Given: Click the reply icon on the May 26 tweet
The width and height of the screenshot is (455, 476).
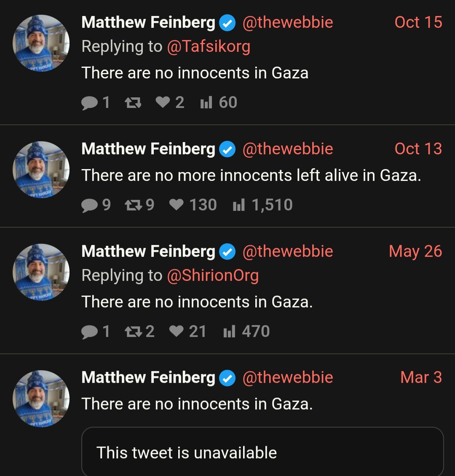Looking at the screenshot, I should tap(89, 331).
